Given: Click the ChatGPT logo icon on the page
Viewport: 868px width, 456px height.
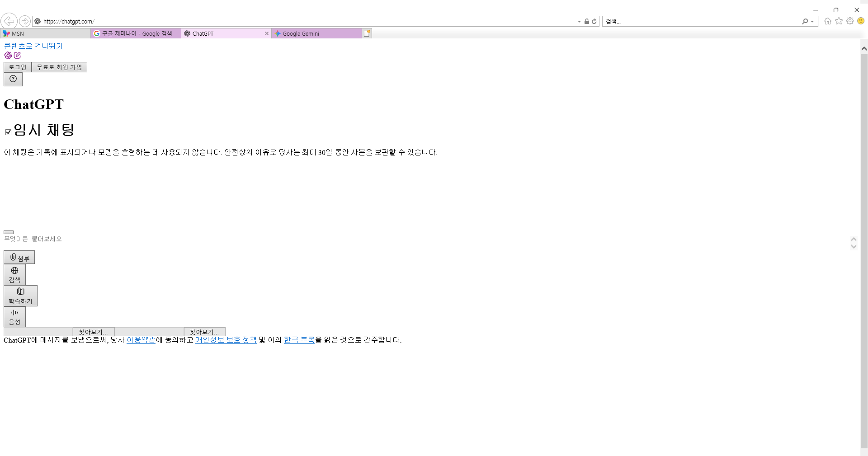Looking at the screenshot, I should click(x=8, y=55).
